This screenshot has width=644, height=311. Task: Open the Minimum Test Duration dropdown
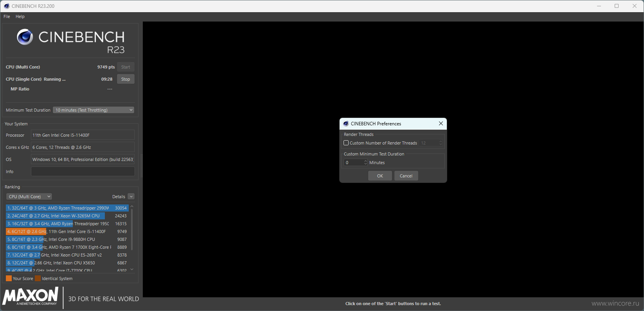(94, 110)
